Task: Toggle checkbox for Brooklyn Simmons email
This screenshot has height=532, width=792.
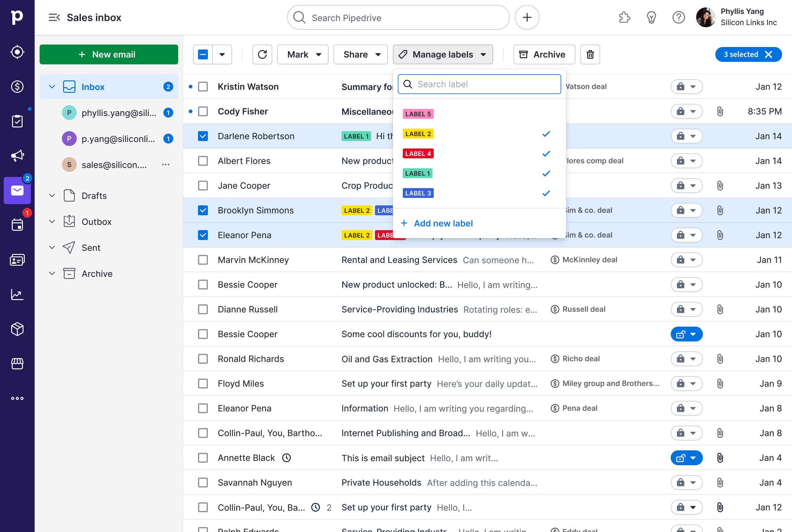Action: point(204,211)
